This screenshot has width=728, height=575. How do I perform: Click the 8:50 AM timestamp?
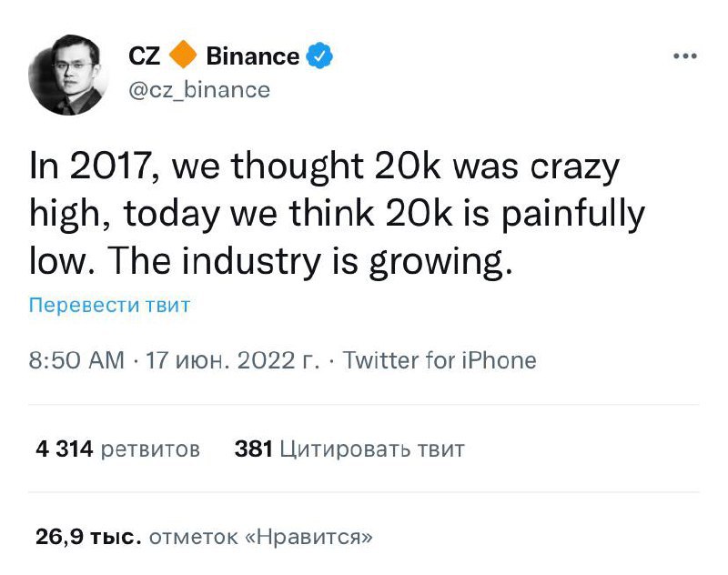point(76,360)
